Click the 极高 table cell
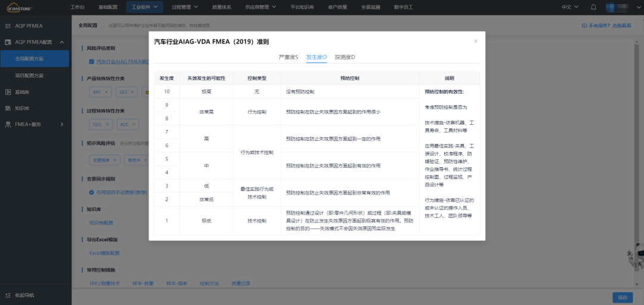This screenshot has width=644, height=305. [206, 92]
